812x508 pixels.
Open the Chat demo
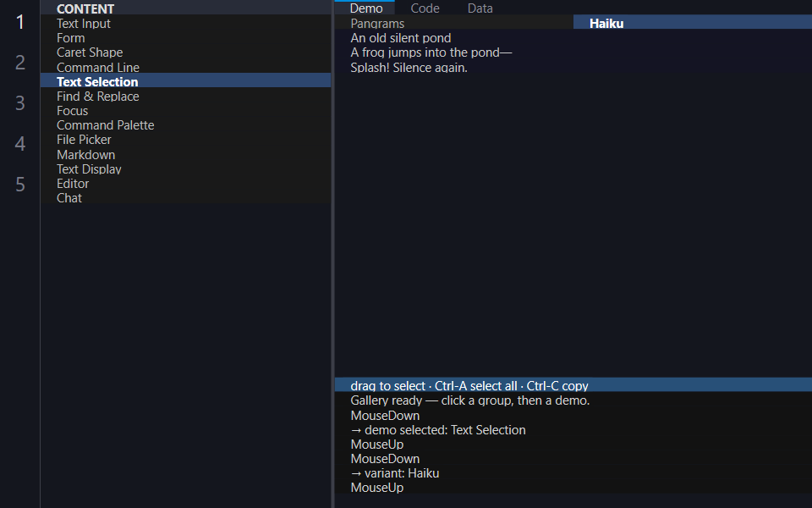[x=185, y=198]
